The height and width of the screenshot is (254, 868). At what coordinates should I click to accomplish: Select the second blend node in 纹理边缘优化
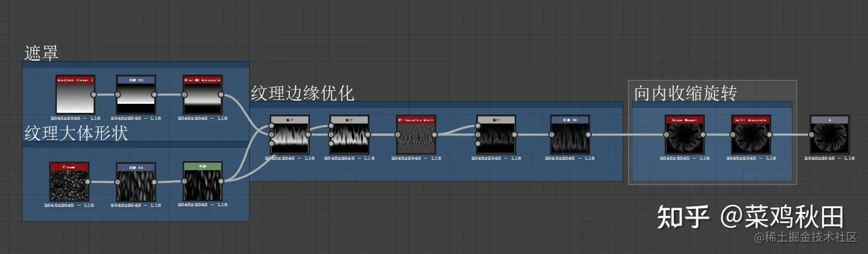click(349, 135)
